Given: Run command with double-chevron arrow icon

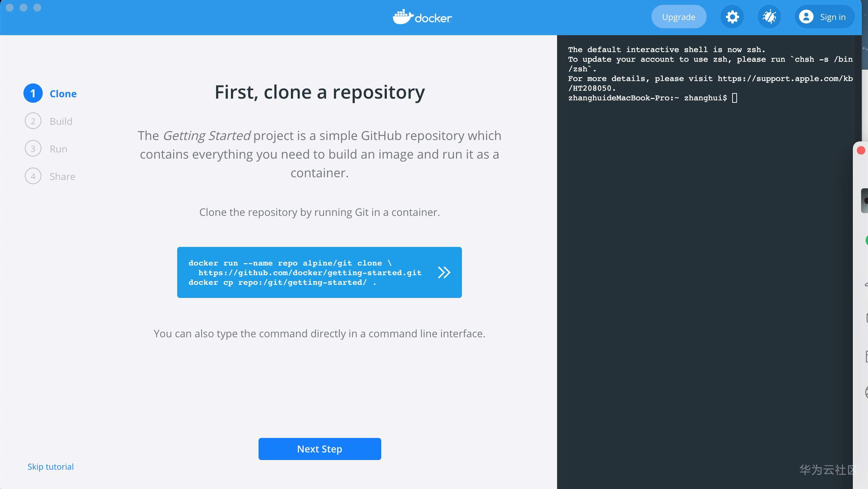Looking at the screenshot, I should (x=444, y=272).
